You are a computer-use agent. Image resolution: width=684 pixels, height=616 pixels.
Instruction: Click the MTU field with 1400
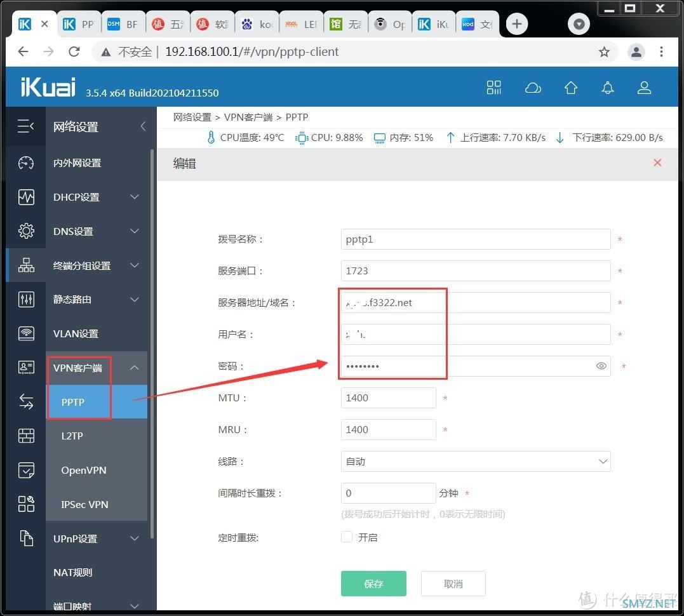pos(388,398)
